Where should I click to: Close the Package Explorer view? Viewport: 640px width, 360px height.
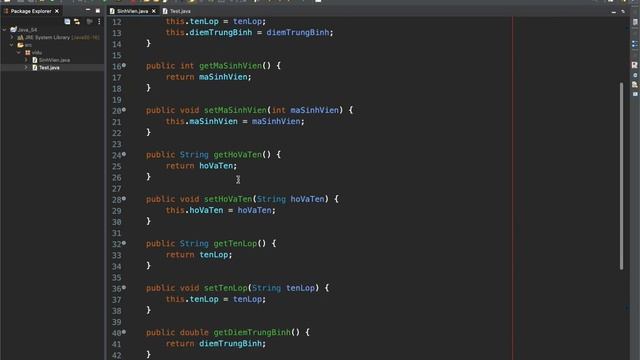pos(57,11)
